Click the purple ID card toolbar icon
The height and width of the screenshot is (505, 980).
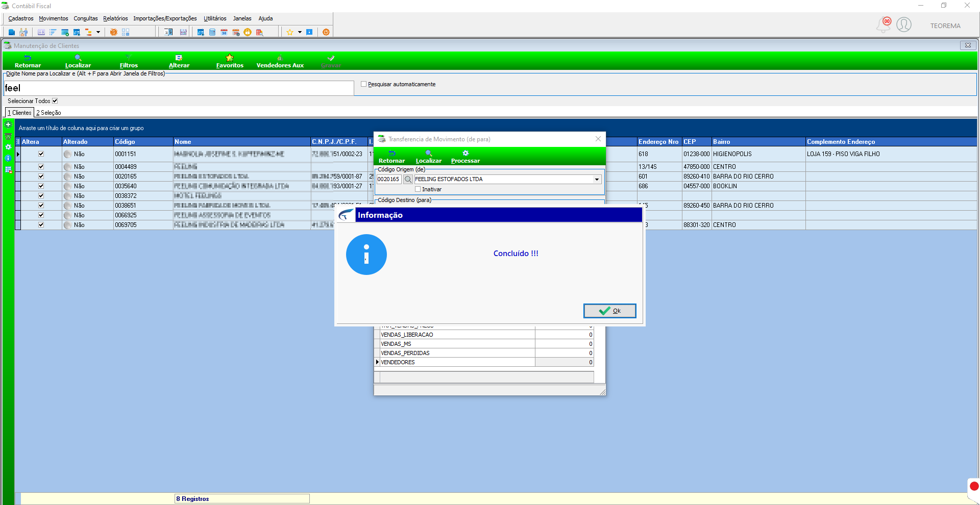tap(41, 32)
